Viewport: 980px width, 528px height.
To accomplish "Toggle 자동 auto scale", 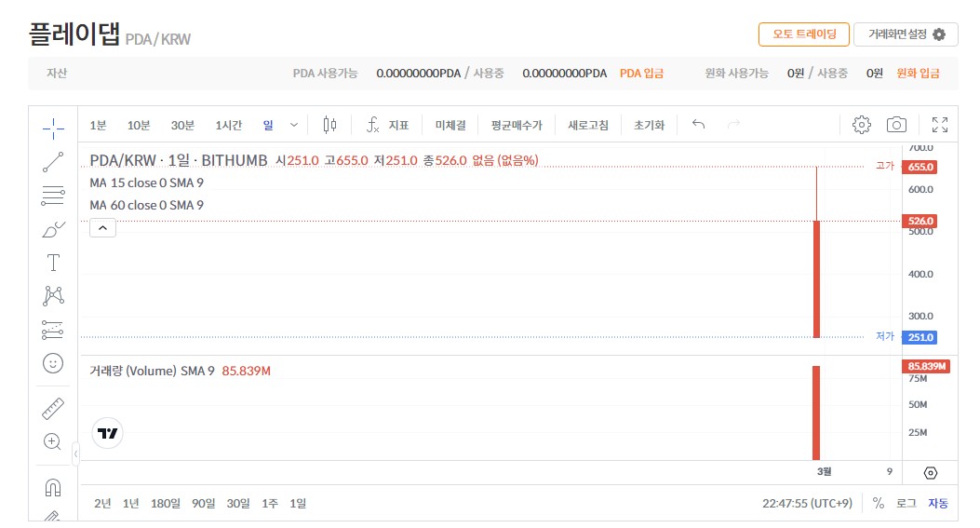I will [937, 503].
